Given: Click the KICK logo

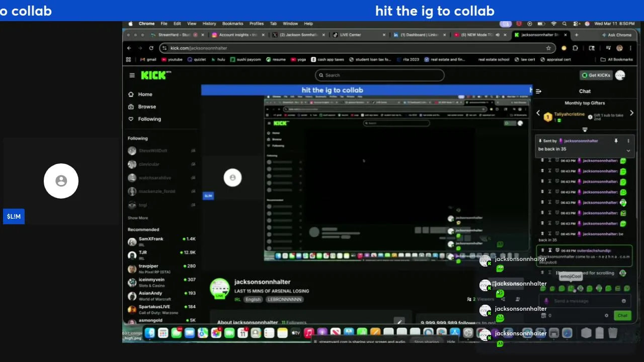Looking at the screenshot, I should click(x=156, y=75).
